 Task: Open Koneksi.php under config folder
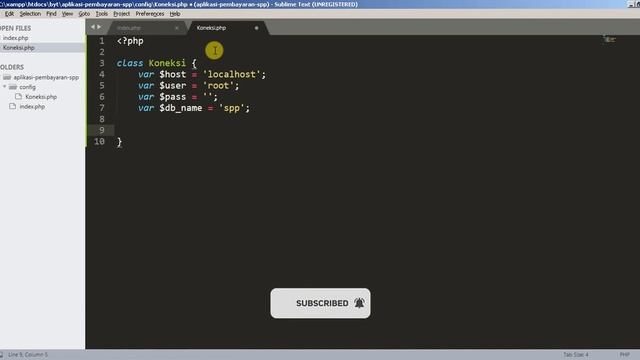coord(41,97)
